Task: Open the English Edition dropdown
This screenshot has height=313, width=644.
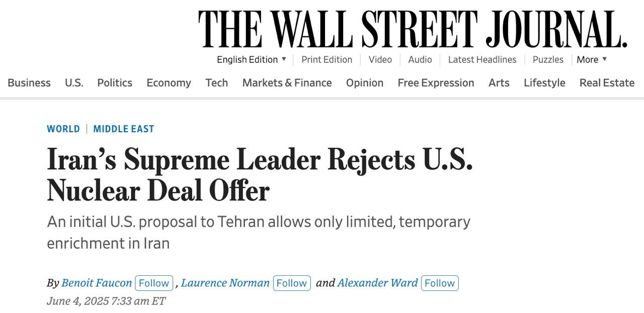Action: coord(252,59)
